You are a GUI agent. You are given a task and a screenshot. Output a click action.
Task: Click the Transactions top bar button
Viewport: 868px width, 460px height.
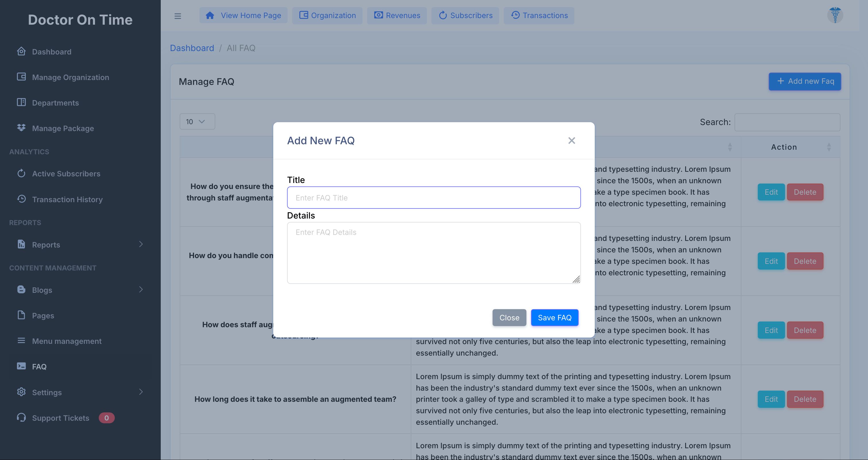click(x=539, y=15)
